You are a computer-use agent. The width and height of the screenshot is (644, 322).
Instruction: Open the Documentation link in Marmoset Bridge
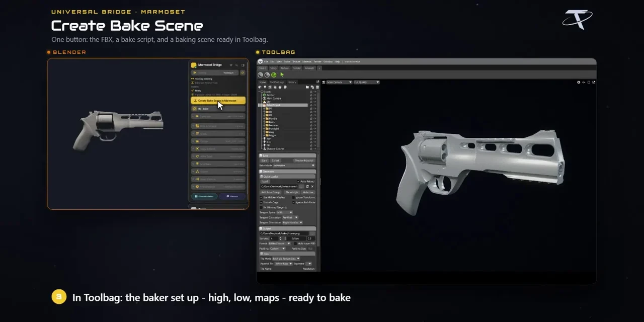[204, 196]
